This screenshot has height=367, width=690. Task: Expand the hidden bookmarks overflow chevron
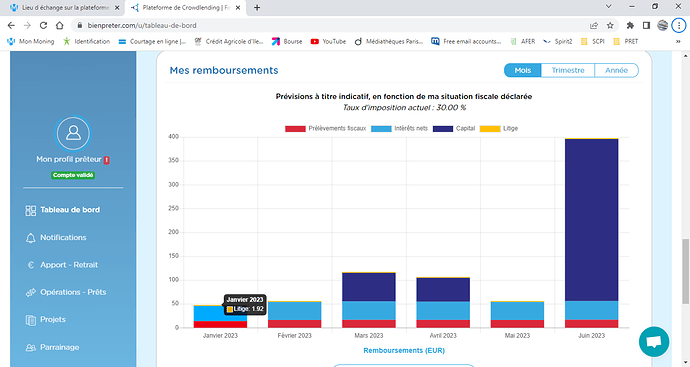point(678,41)
